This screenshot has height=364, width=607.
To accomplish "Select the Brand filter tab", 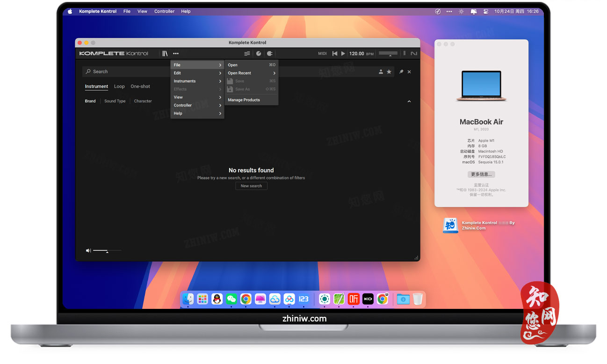I will coord(90,101).
